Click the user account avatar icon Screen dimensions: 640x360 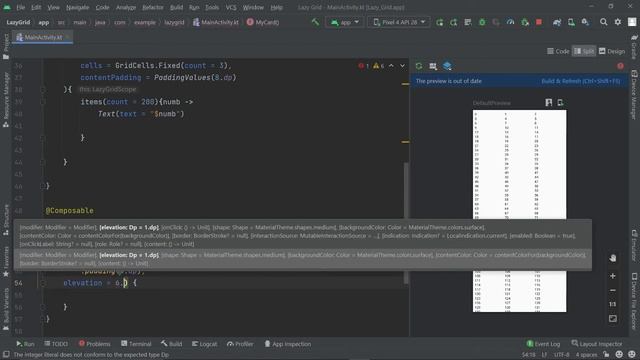[x=632, y=22]
